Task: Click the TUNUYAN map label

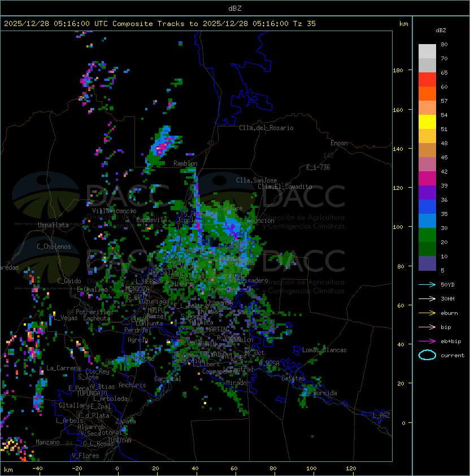Action: (120, 440)
